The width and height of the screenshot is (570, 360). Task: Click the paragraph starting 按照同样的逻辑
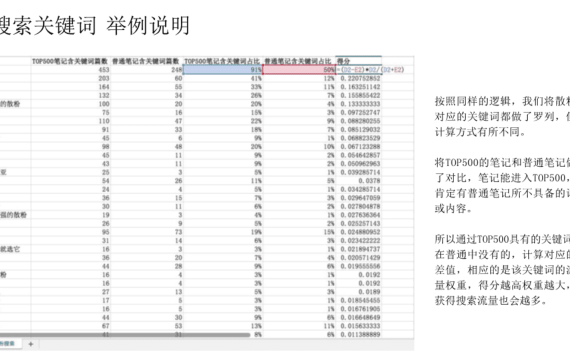pyautogui.click(x=502, y=116)
